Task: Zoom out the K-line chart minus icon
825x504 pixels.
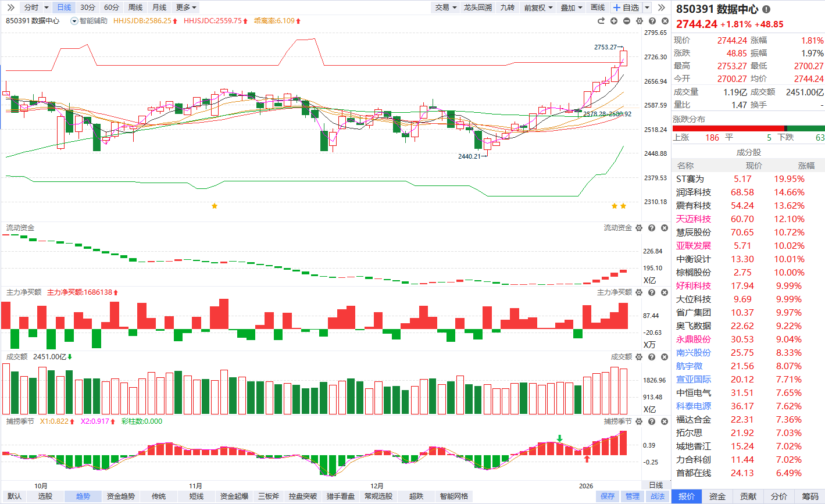Action: 626,21
